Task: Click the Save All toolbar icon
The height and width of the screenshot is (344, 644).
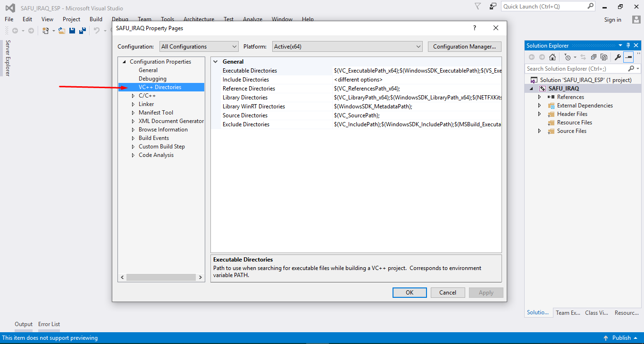Action: [83, 31]
